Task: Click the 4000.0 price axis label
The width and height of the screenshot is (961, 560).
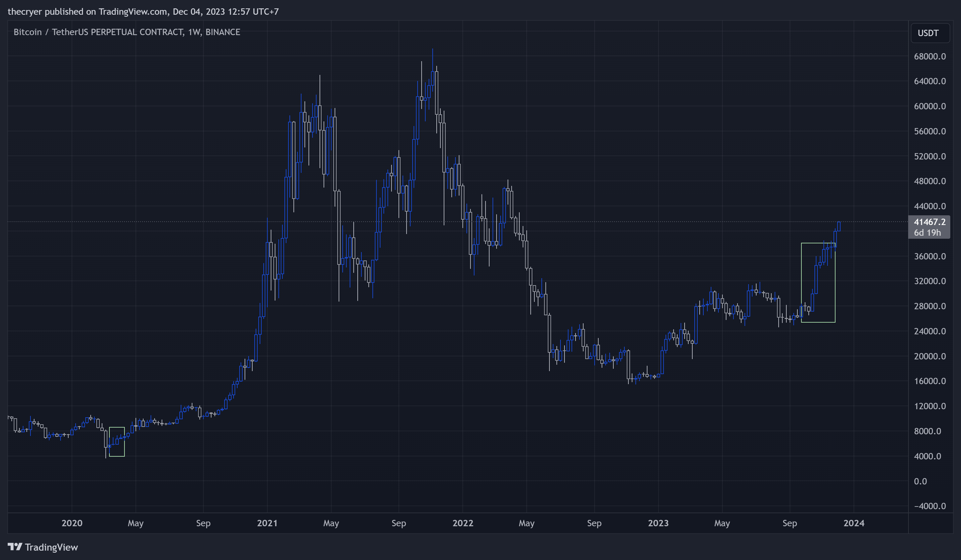Action: coord(928,456)
